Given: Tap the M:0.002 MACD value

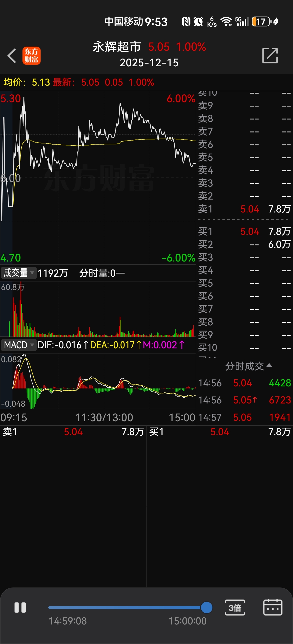Looking at the screenshot, I should (x=164, y=345).
